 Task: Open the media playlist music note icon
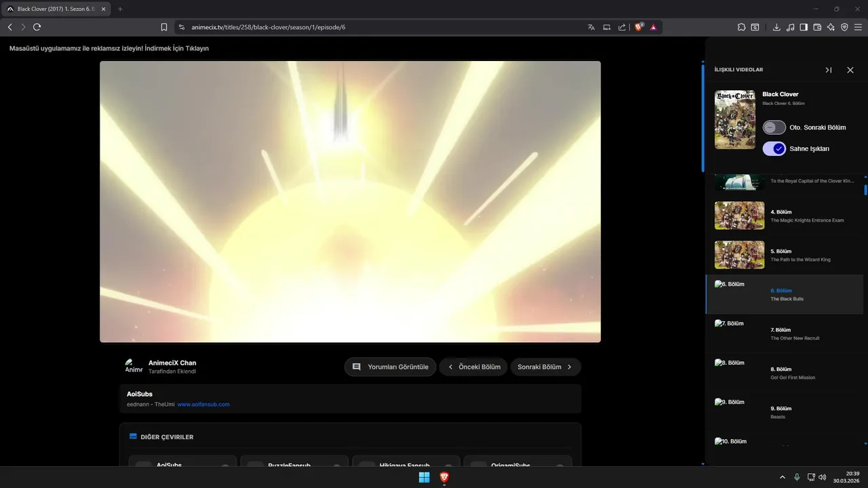(790, 27)
